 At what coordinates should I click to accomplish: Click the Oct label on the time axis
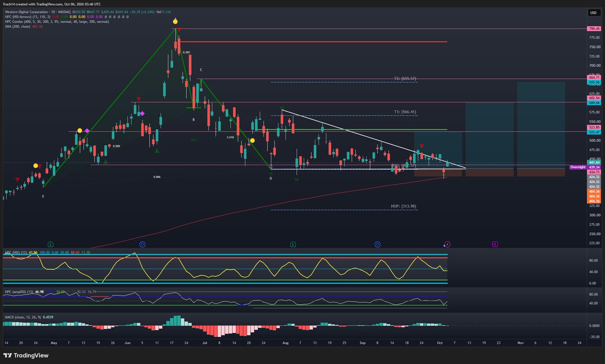point(440,343)
